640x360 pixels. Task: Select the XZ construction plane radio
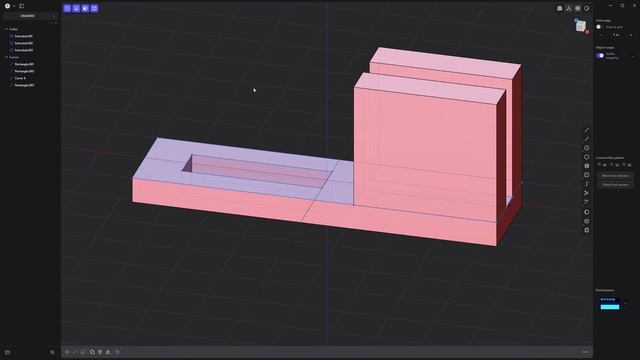624,165
